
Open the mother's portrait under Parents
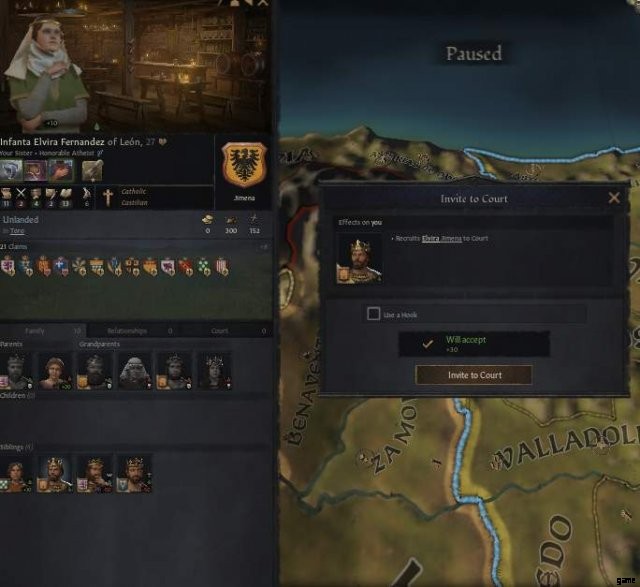click(x=55, y=372)
